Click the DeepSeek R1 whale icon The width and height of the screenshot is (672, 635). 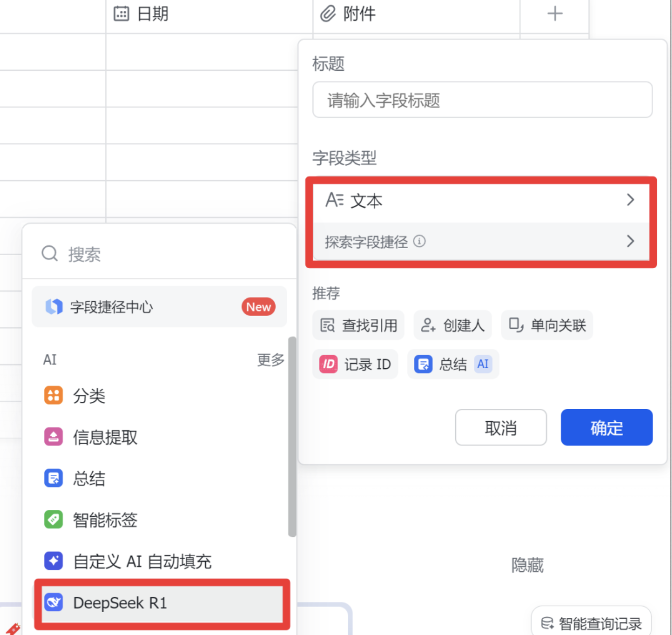pyautogui.click(x=53, y=603)
